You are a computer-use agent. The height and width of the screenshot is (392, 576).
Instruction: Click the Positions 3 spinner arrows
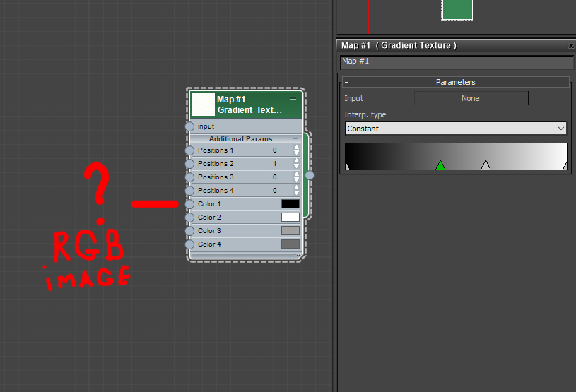(x=296, y=177)
